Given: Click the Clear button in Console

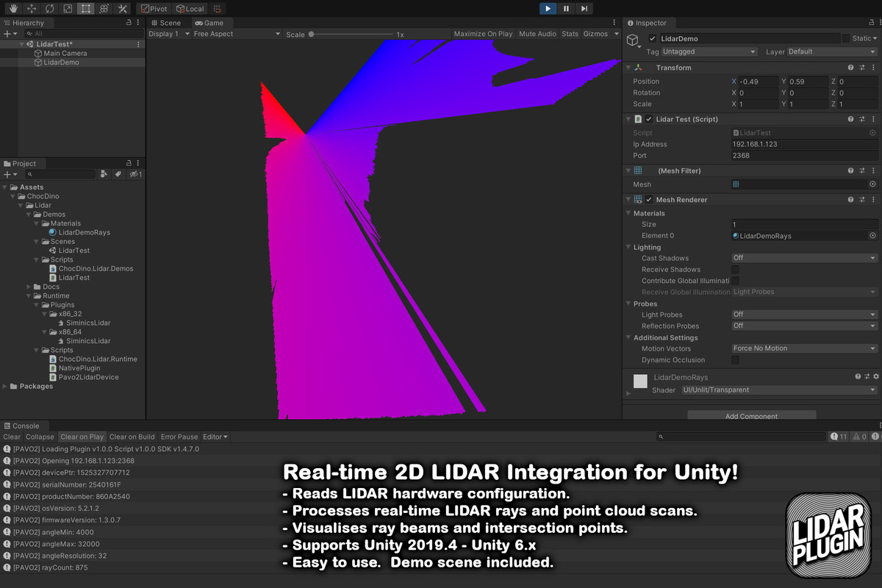Looking at the screenshot, I should [x=12, y=437].
